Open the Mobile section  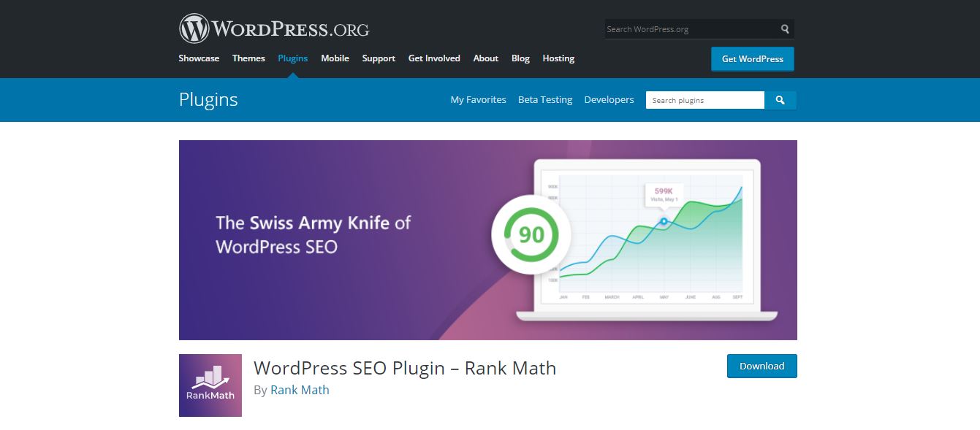(335, 58)
